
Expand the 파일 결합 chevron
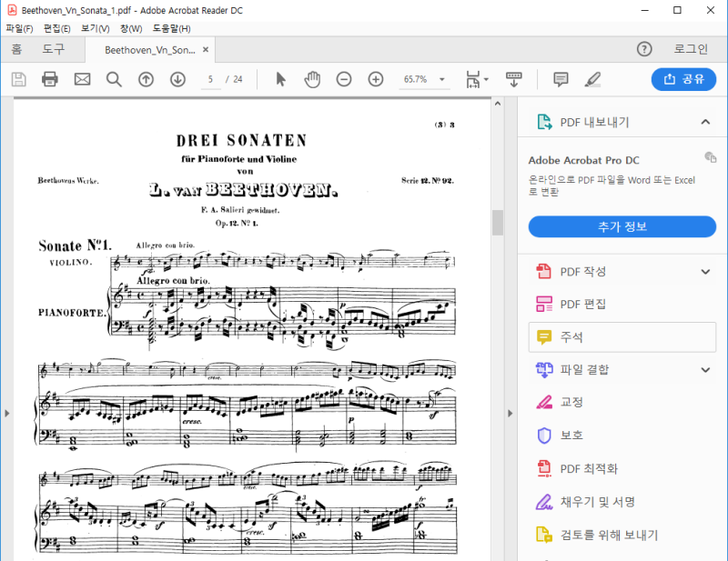[705, 370]
